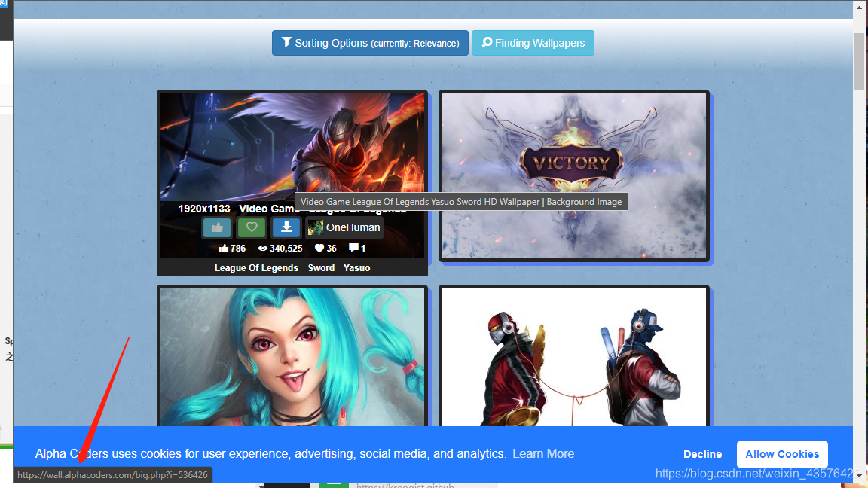The image size is (868, 488).
Task: Click the thumbs-up like button on Yasuo wallpaper
Action: click(x=217, y=227)
